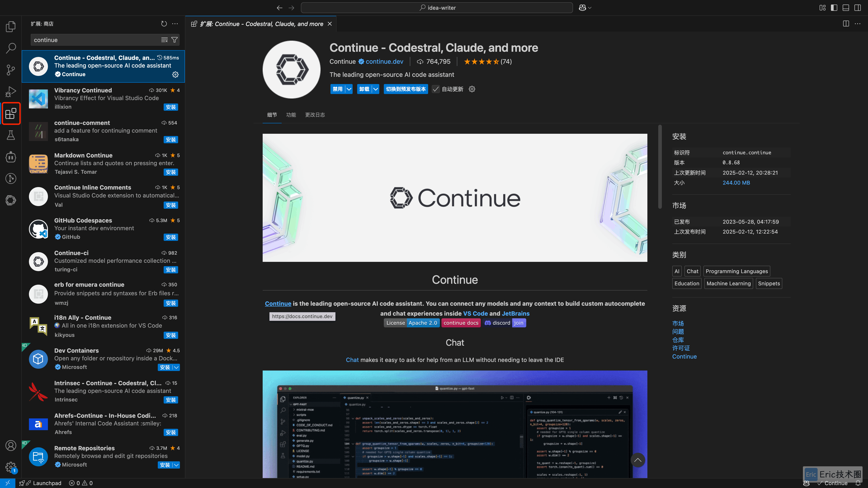This screenshot has height=488, width=868.
Task: Expand the Uninstall button dropdown arrow
Action: coord(375,89)
